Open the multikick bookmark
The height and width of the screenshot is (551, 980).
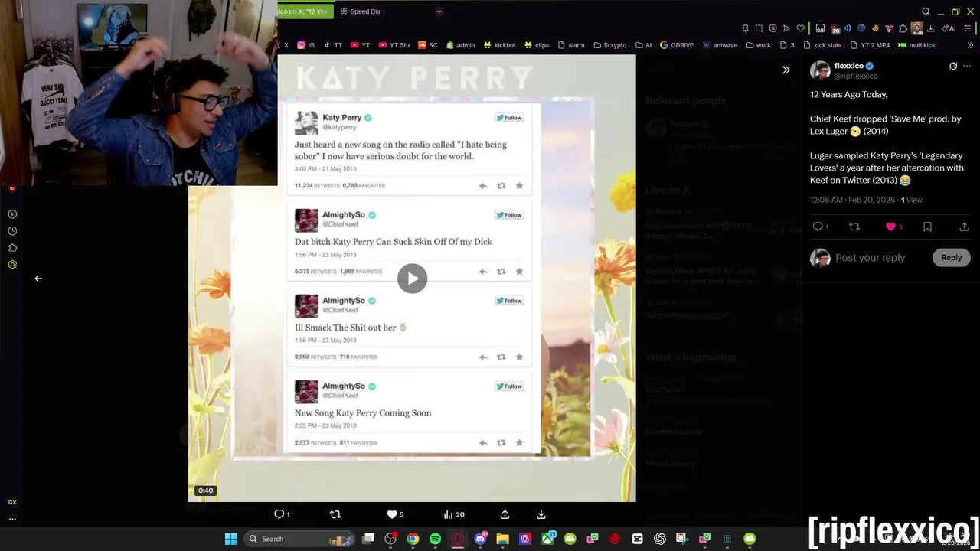click(916, 45)
